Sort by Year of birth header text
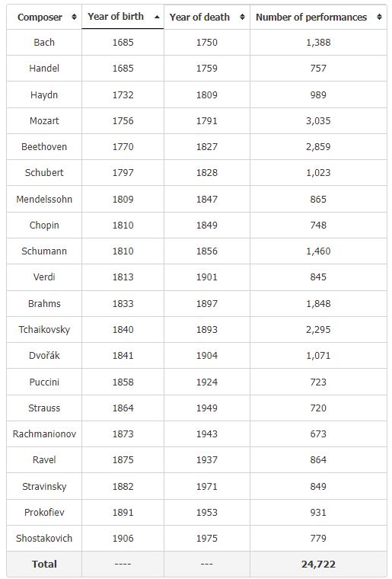The height and width of the screenshot is (579, 392). 116,17
